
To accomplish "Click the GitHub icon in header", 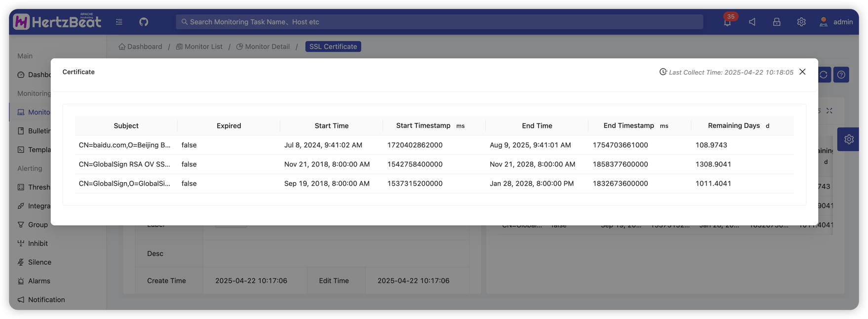I will [x=144, y=22].
